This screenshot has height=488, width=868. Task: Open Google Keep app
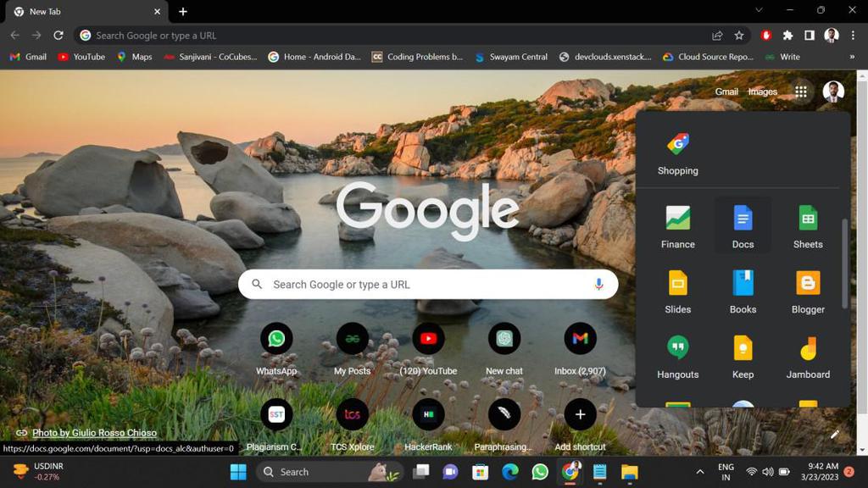coord(743,358)
